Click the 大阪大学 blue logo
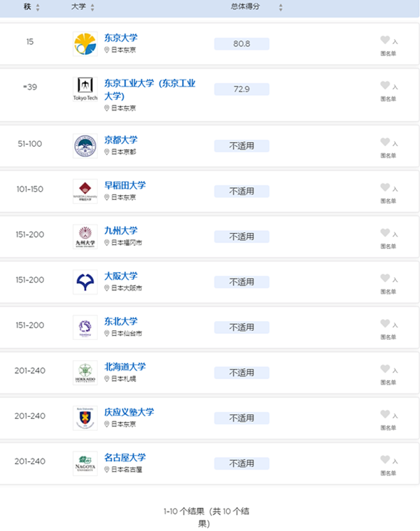Viewport: 420px width, 531px height. [85, 282]
